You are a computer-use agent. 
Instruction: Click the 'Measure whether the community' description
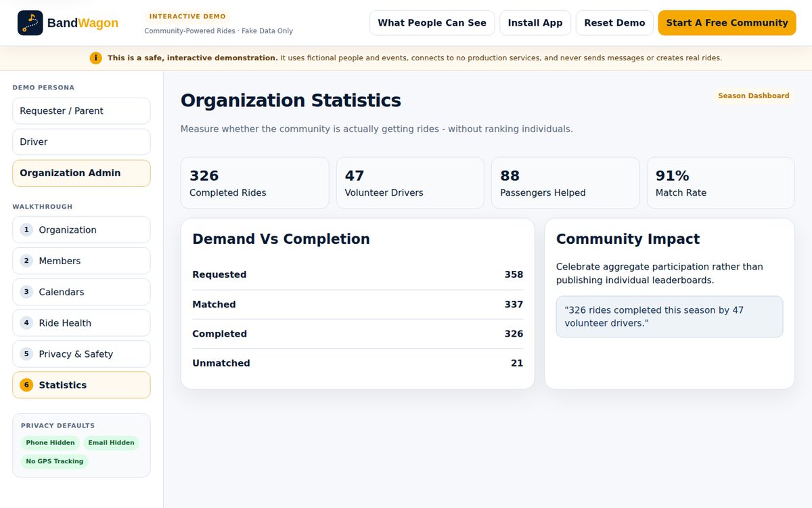pyautogui.click(x=376, y=129)
